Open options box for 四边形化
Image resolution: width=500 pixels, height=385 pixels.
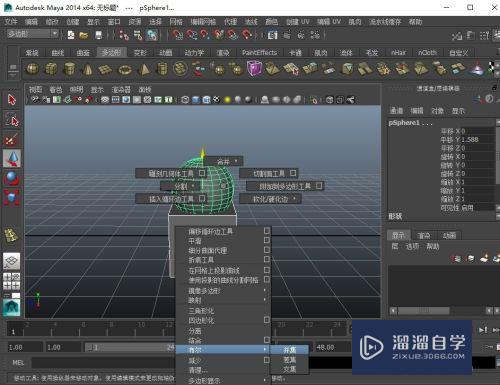pos(267,320)
